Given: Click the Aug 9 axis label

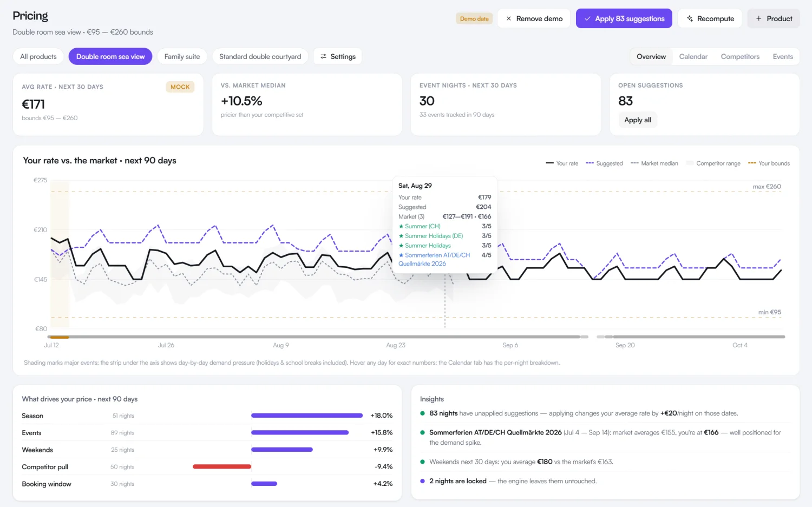Looking at the screenshot, I should (x=281, y=345).
